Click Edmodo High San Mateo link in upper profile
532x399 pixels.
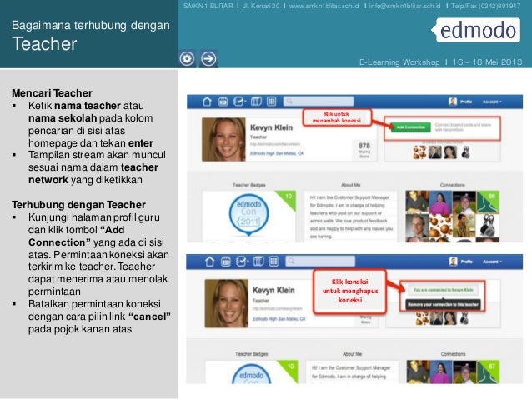click(x=277, y=153)
